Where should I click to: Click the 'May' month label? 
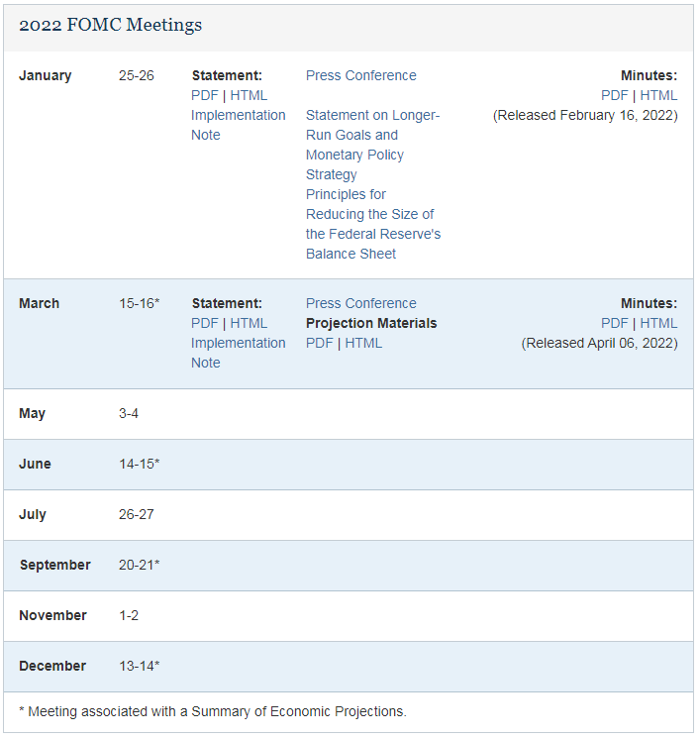point(32,414)
